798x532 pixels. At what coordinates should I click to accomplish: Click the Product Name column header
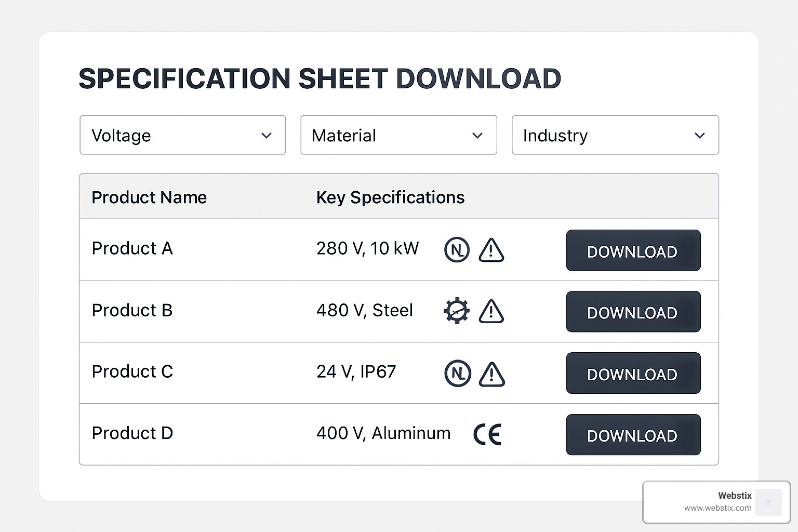pyautogui.click(x=149, y=197)
